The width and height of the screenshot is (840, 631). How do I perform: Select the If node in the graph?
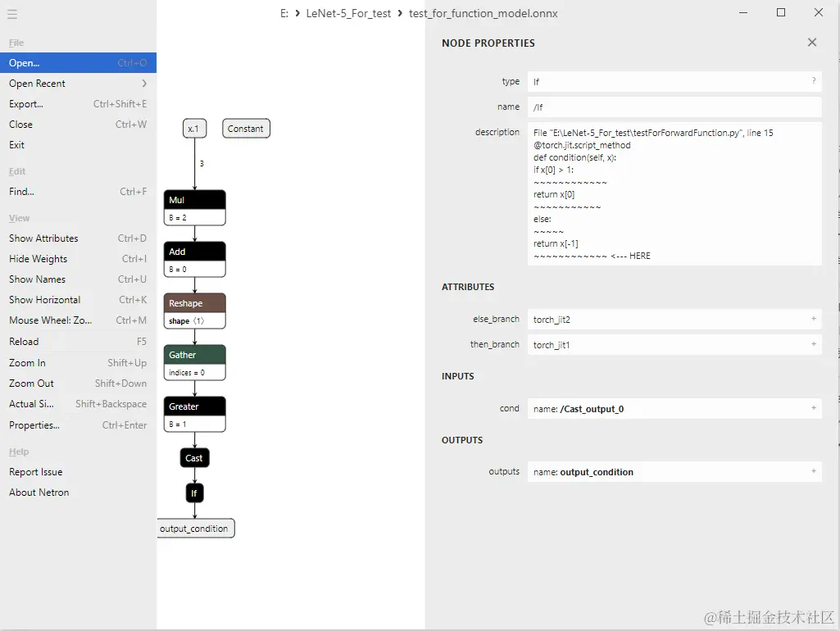194,493
